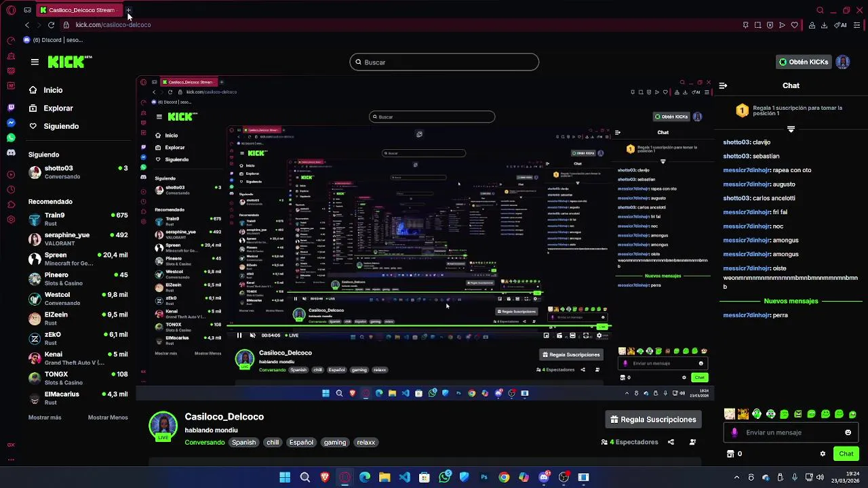
Task: Open the AI assistant toolbar button
Action: pyautogui.click(x=842, y=25)
